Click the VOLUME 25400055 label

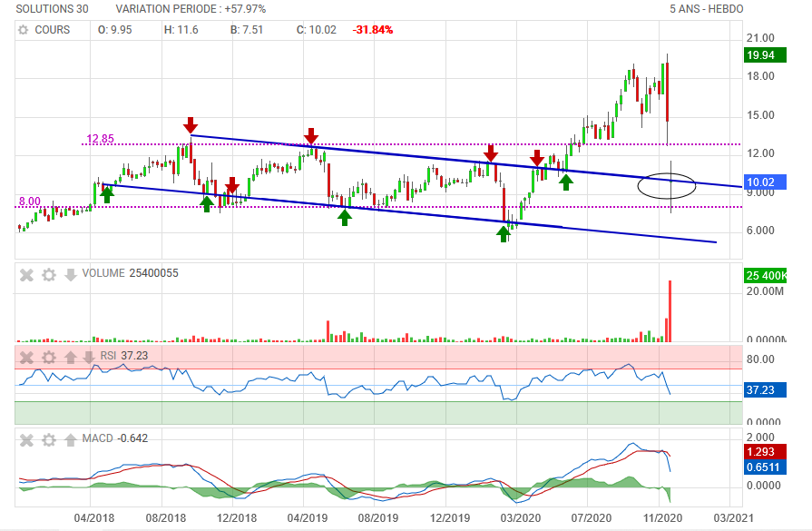(130, 273)
